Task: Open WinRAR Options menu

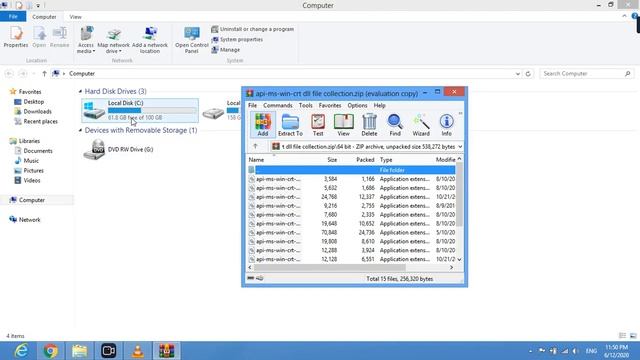Action: point(357,105)
